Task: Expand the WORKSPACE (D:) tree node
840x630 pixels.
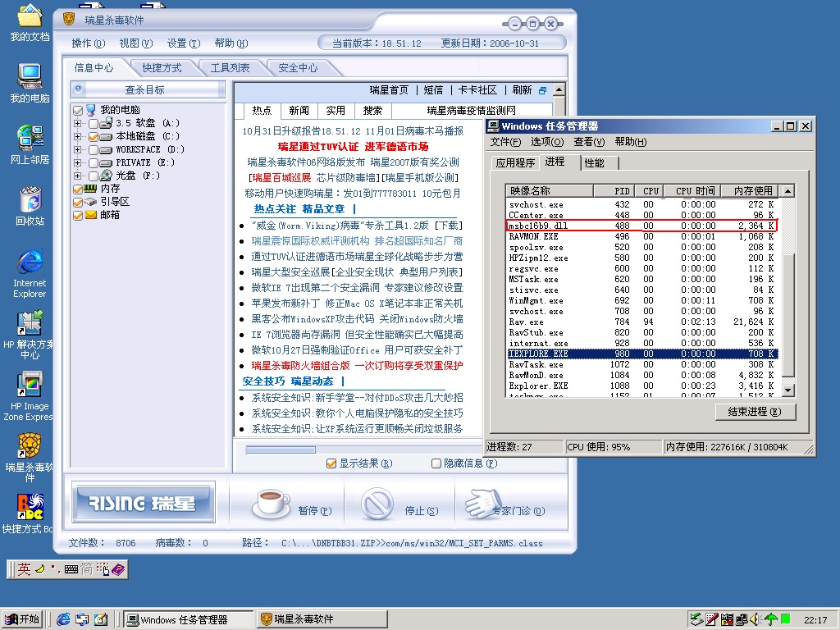Action: (x=77, y=149)
